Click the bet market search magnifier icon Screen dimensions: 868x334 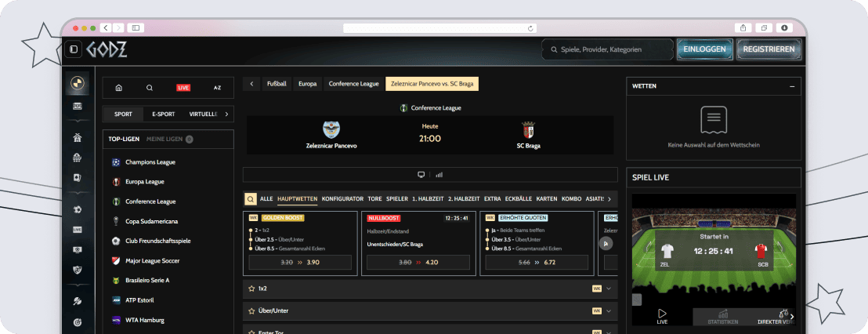(250, 199)
